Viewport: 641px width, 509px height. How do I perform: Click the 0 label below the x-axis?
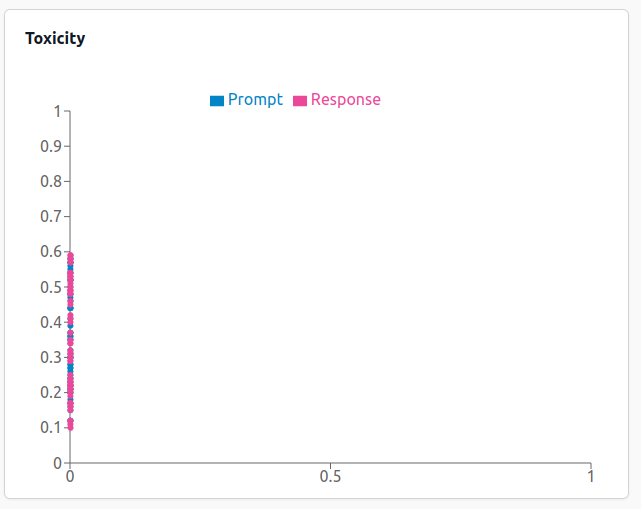[70, 477]
